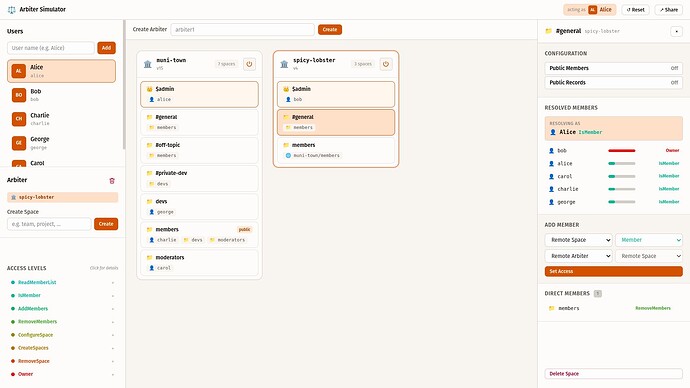Screen dimensions: 690x388
Task: Click the Share button
Action: (x=668, y=10)
